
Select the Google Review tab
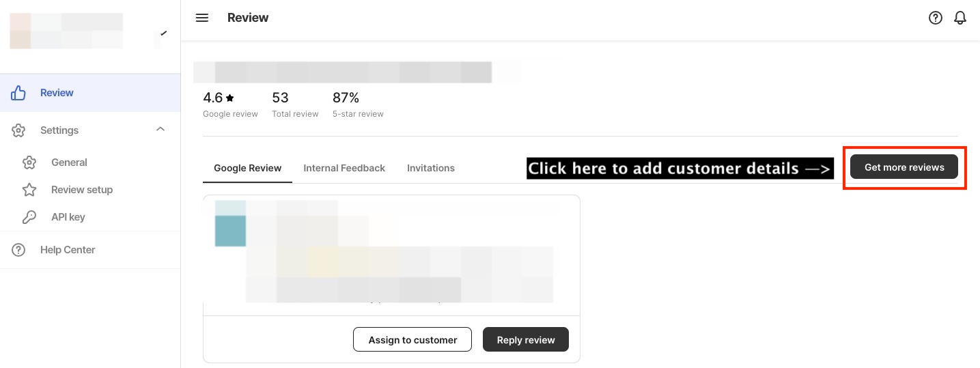coord(247,168)
